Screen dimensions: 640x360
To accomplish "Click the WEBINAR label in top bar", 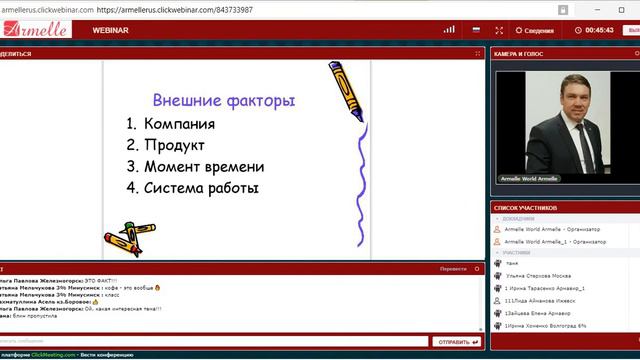I will coord(110,30).
